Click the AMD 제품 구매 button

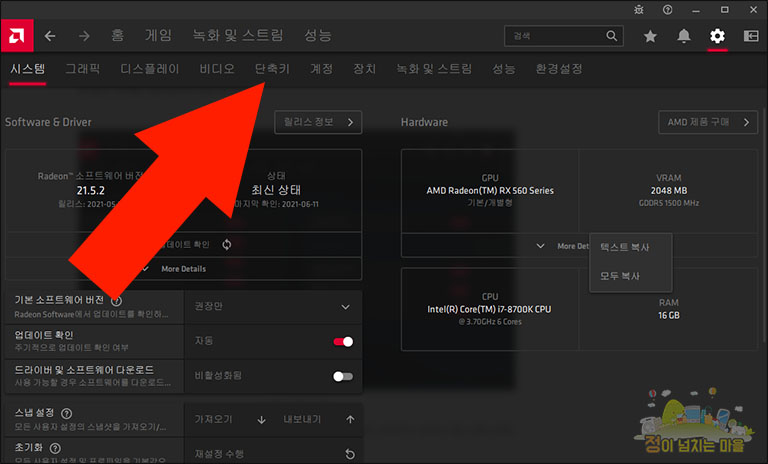click(x=708, y=122)
